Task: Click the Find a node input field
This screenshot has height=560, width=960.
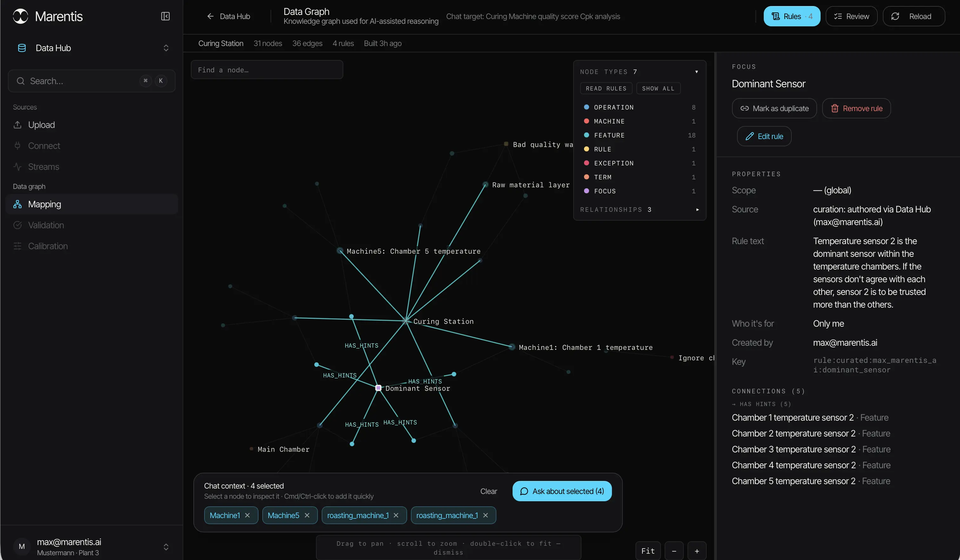Action: coord(267,70)
